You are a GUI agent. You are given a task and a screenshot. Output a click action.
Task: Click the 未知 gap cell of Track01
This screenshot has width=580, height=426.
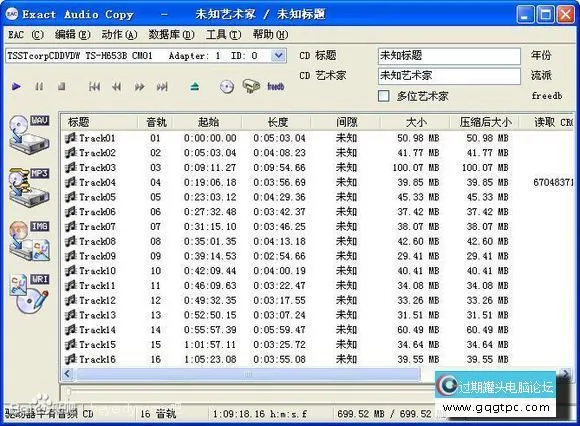(346, 138)
